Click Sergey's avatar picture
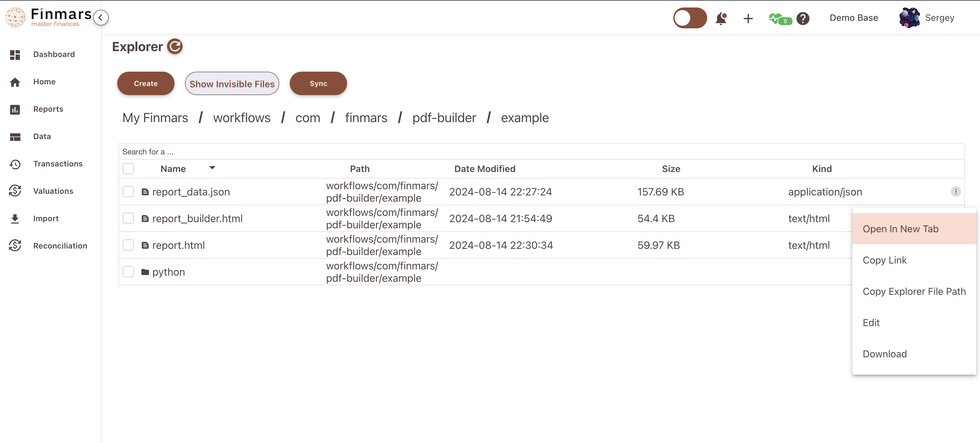Viewport: 980px width, 443px height. point(909,18)
